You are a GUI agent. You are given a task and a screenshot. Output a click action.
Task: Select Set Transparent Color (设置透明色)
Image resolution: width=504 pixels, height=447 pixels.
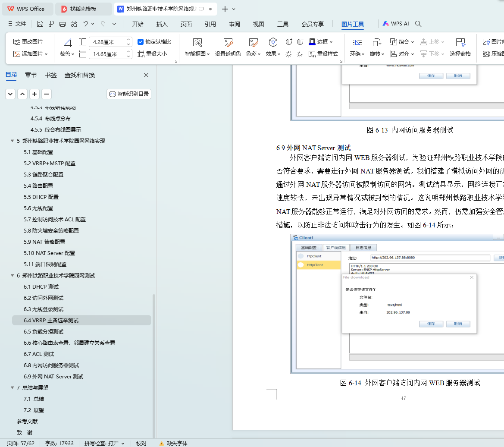click(x=228, y=47)
